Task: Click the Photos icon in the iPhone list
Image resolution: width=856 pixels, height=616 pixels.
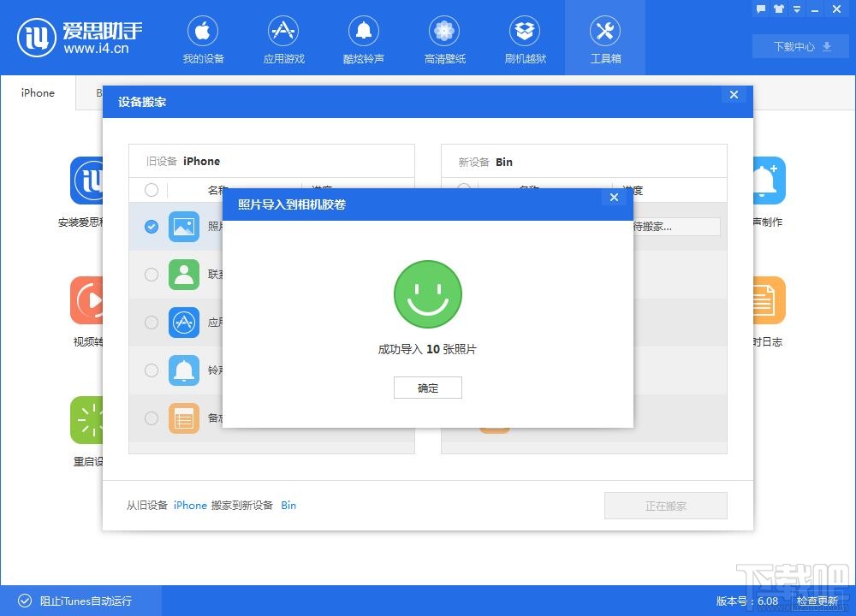Action: click(184, 227)
